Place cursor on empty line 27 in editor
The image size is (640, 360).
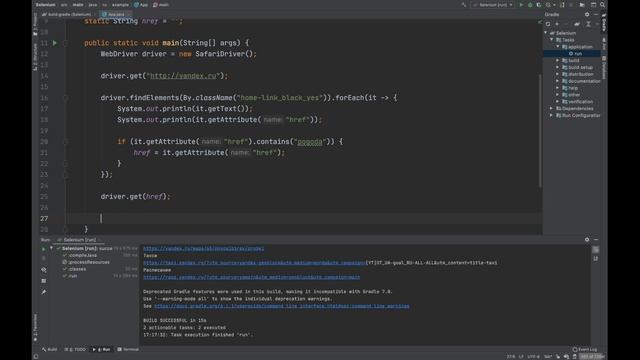coord(304,218)
